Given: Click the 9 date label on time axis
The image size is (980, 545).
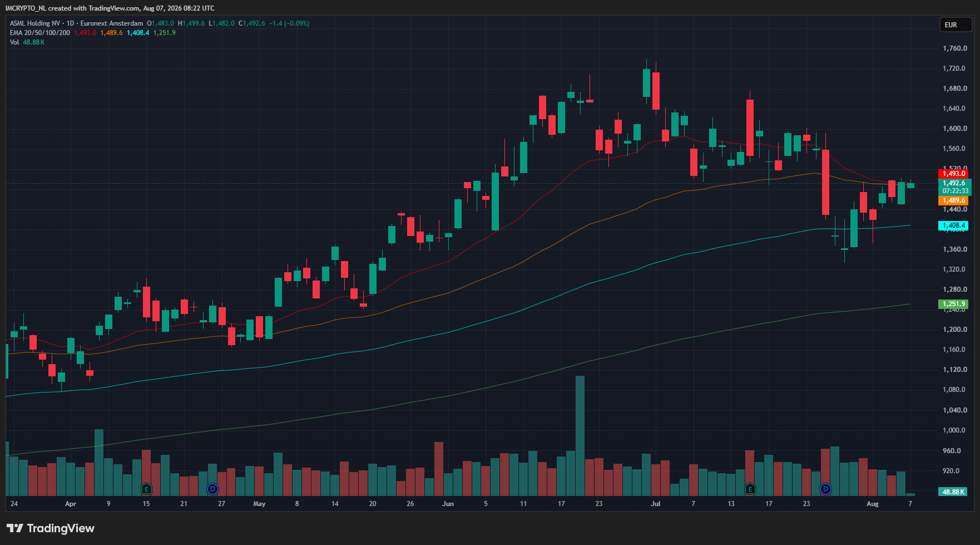Looking at the screenshot, I should point(108,504).
